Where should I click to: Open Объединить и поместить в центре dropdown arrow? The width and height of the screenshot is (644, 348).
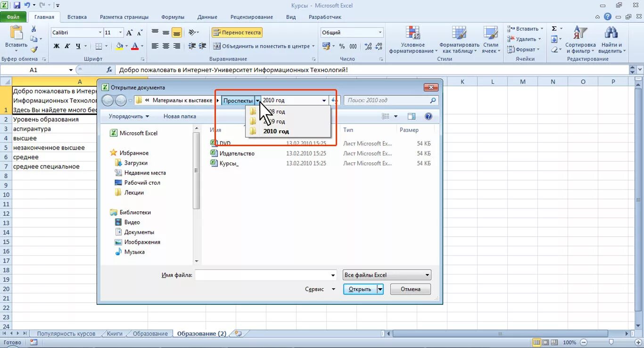coord(314,46)
